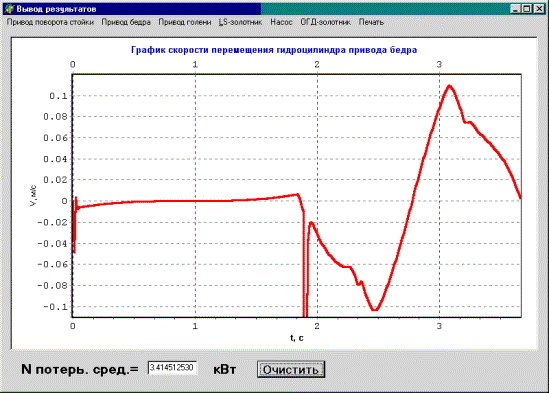The width and height of the screenshot is (549, 393).
Task: Open the Привод бедра menu
Action: point(126,22)
